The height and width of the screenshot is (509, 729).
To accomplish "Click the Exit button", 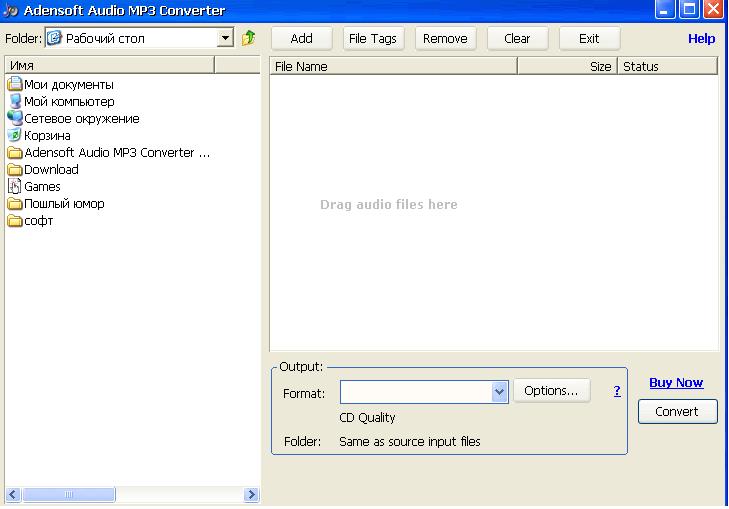I will point(589,39).
